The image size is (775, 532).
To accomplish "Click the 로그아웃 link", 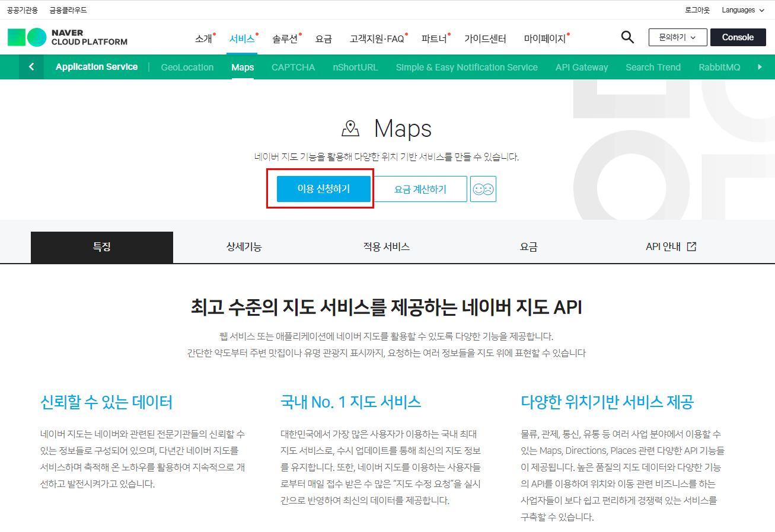I will 697,10.
